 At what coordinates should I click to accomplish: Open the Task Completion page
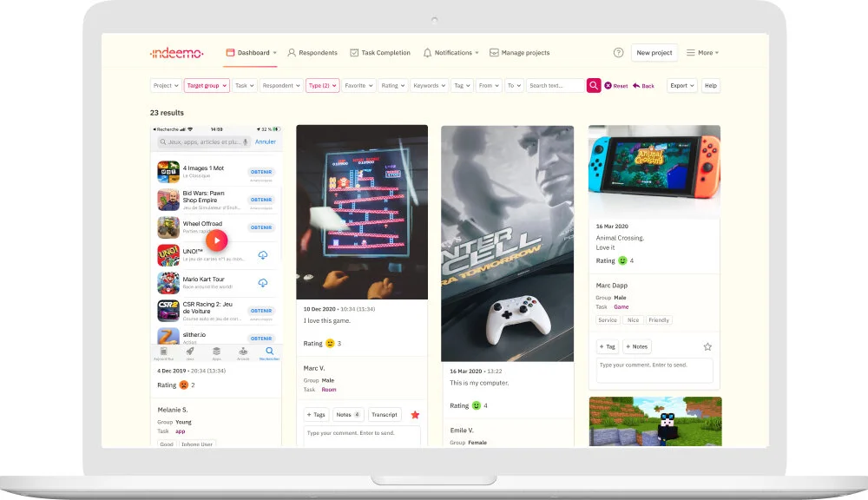coord(380,53)
